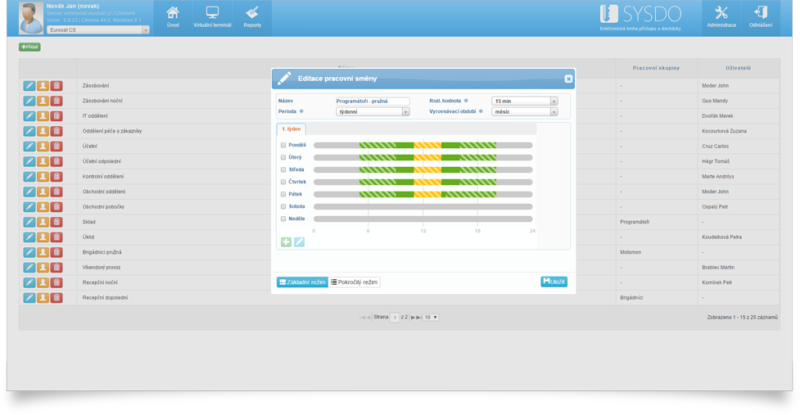This screenshot has width=800, height=415.
Task: Delete the Účetní row with the red trash icon
Action: (x=56, y=146)
